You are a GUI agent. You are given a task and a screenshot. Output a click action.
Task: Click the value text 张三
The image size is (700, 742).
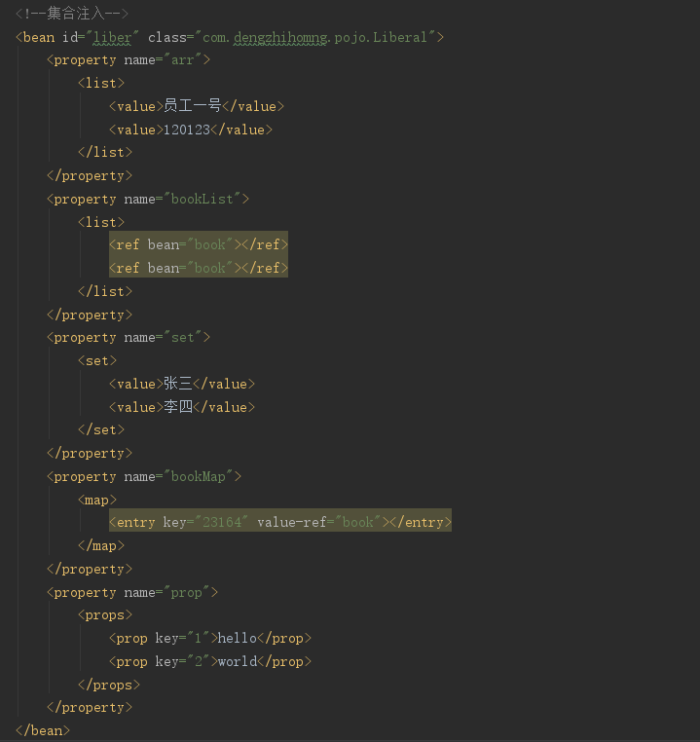[178, 384]
